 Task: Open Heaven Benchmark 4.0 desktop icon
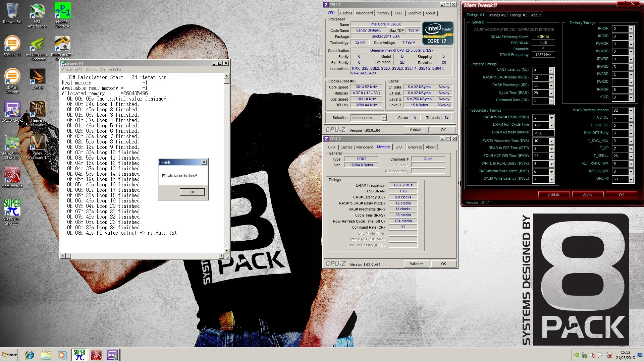point(37,114)
